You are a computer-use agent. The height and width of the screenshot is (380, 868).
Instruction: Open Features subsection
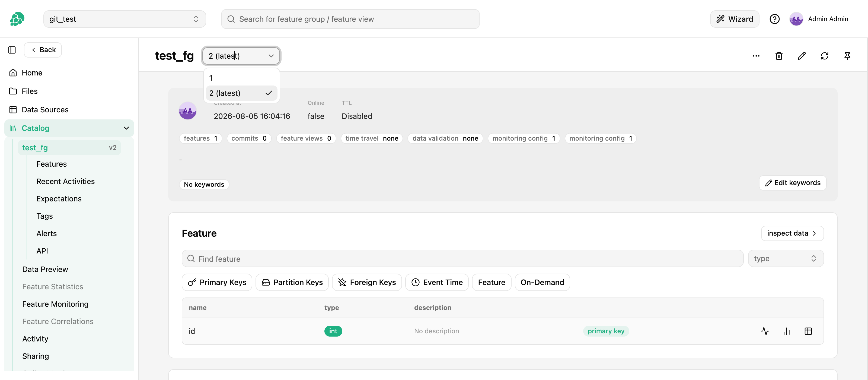pyautogui.click(x=52, y=164)
